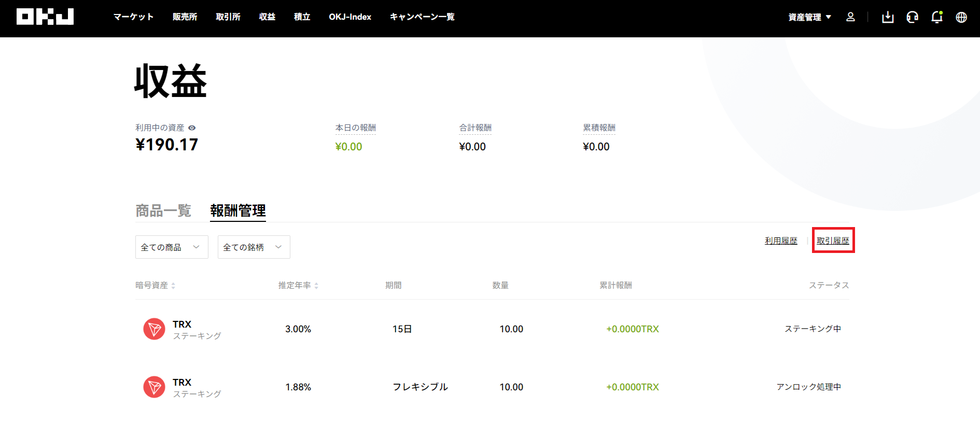The image size is (980, 437).
Task: Click the ステーキング中 status
Action: point(813,329)
